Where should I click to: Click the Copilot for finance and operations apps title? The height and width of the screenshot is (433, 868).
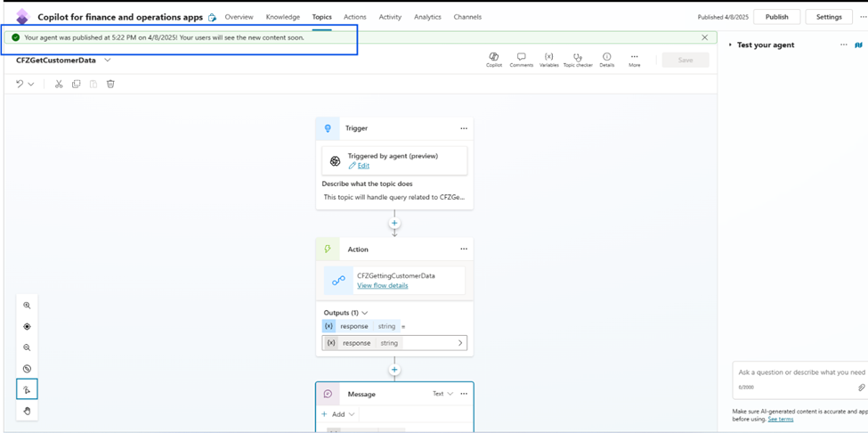pos(120,17)
